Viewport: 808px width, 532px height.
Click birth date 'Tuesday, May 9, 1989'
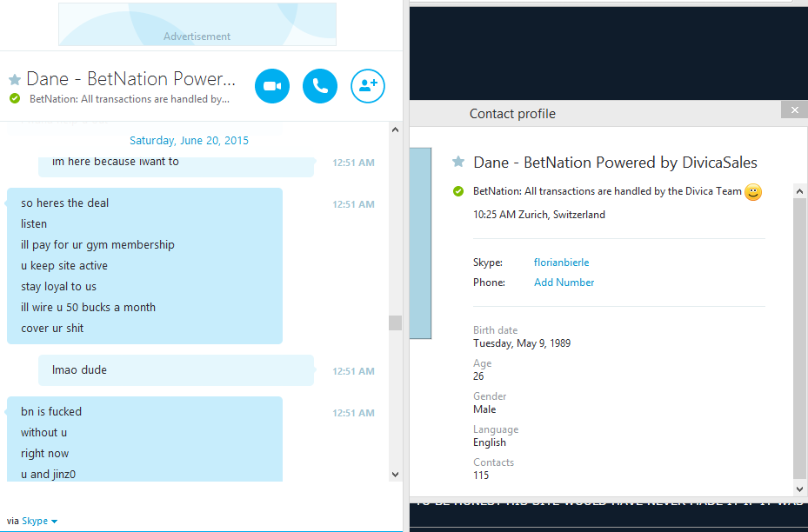(x=522, y=343)
